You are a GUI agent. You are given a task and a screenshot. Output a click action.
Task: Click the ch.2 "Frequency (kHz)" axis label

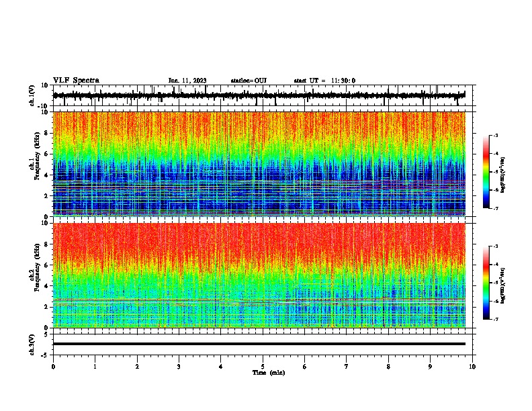tap(37, 267)
